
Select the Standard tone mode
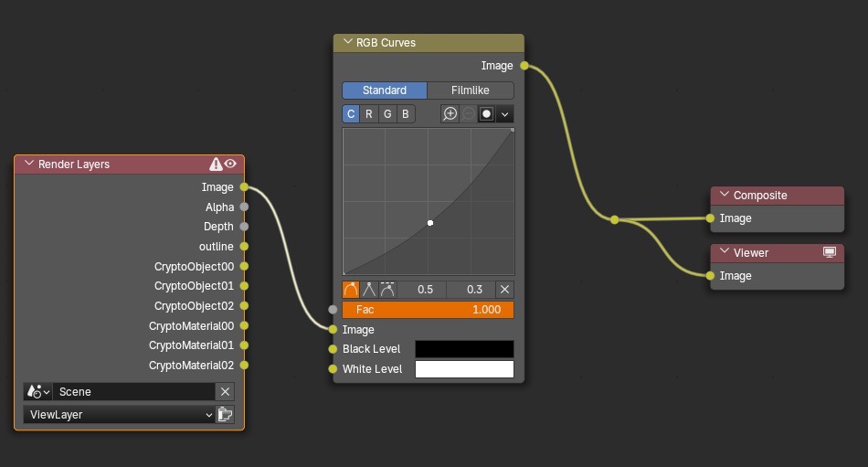pyautogui.click(x=384, y=90)
